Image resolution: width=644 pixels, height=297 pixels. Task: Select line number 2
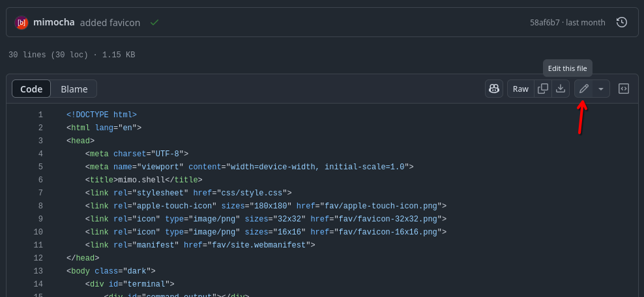pyautogui.click(x=40, y=128)
